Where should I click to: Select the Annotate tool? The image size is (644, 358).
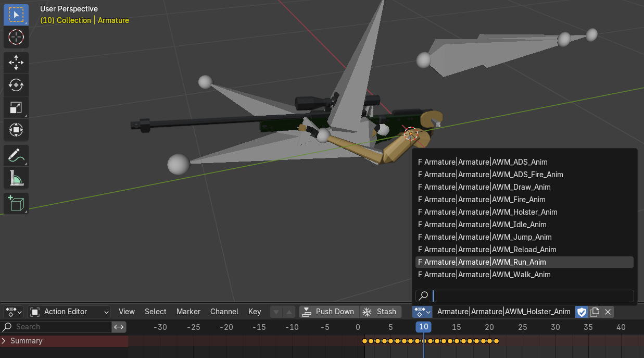pyautogui.click(x=16, y=155)
